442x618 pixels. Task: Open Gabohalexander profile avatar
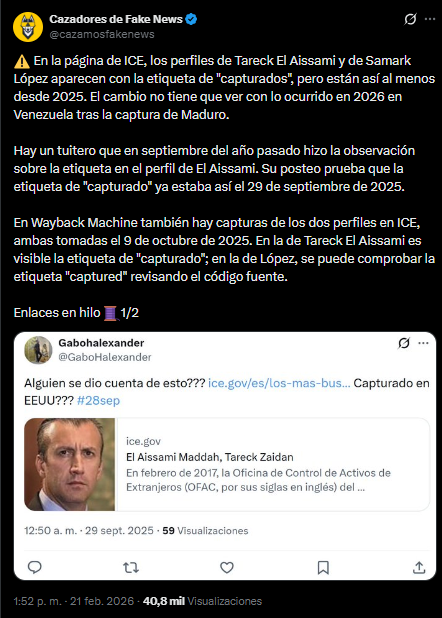tap(38, 350)
